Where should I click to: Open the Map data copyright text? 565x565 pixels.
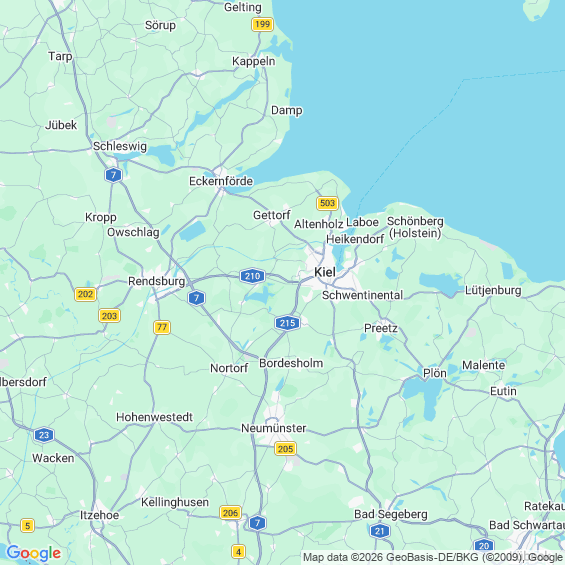coord(433,557)
